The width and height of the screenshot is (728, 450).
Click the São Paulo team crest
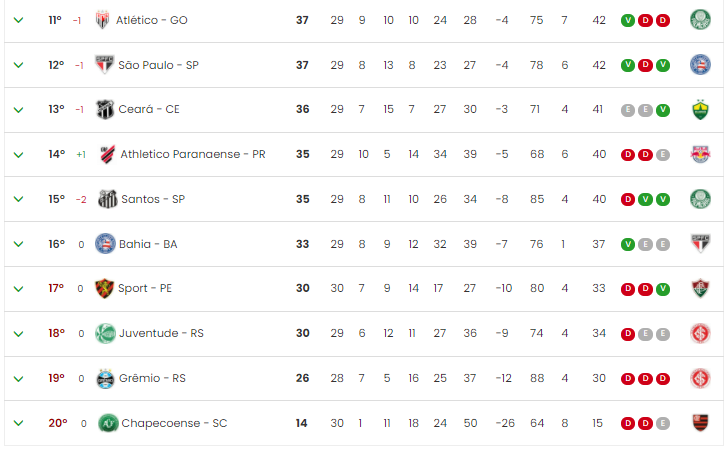[x=104, y=65]
